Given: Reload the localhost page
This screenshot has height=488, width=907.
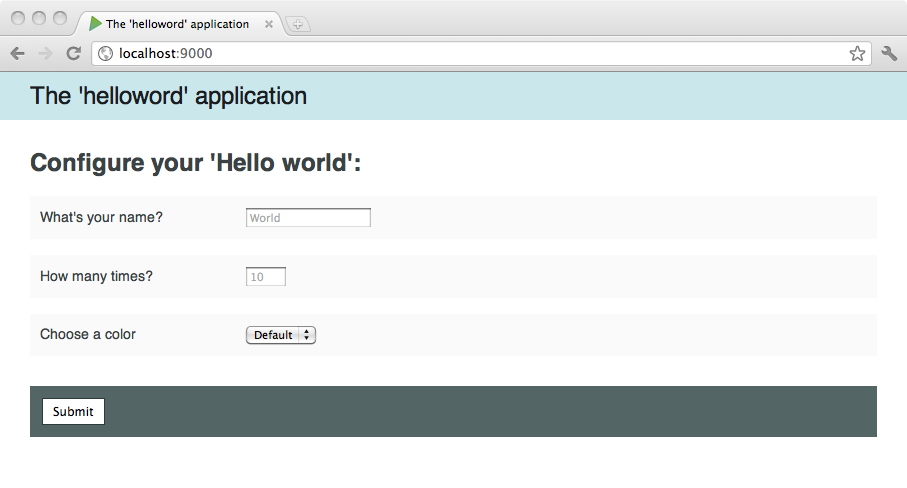Looking at the screenshot, I should tap(73, 54).
